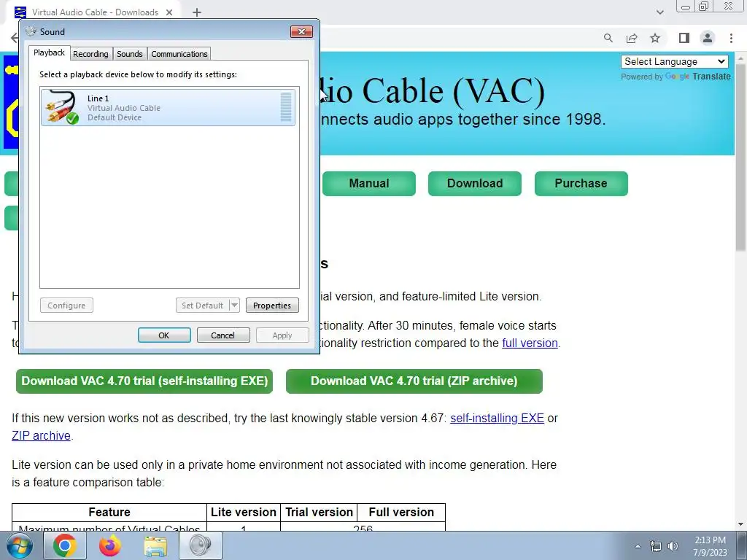Click the page vertical scrollbar thumb
Viewport: 747px width, 560px height.
[741, 157]
